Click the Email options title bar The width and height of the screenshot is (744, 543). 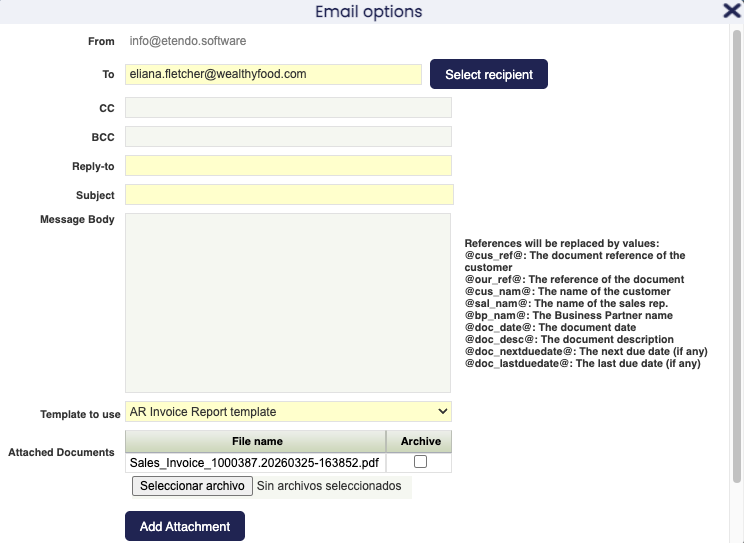pos(368,12)
